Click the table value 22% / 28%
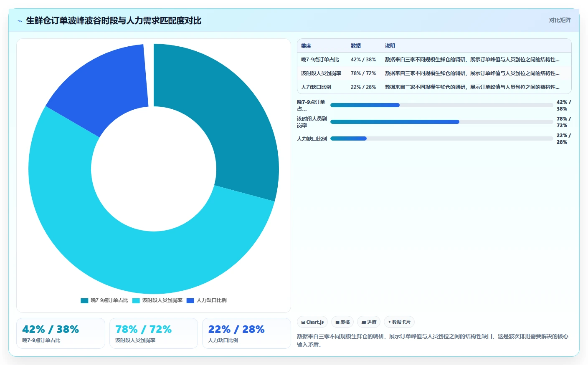The width and height of the screenshot is (588, 365). (363, 87)
